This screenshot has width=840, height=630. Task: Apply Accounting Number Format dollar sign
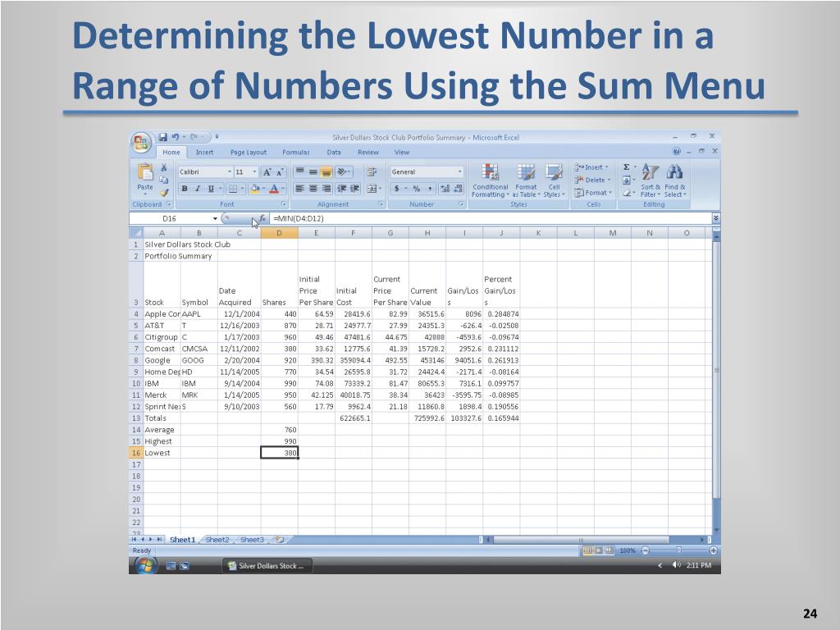click(396, 189)
